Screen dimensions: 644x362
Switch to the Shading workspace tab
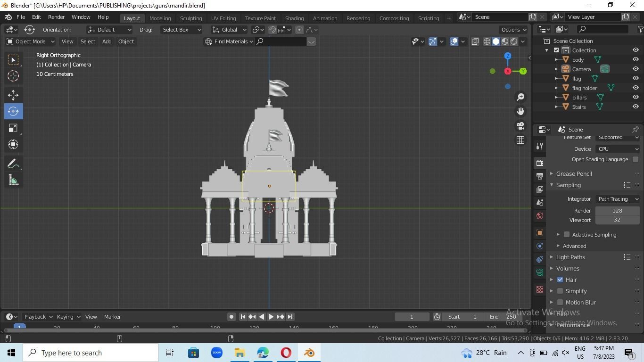294,18
